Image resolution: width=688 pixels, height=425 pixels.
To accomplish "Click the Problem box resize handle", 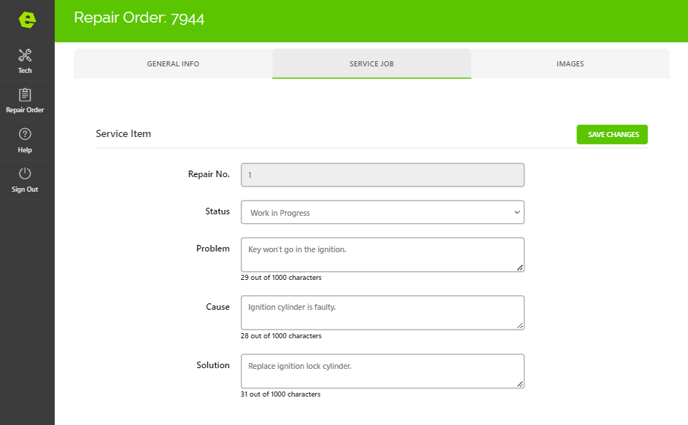I will point(520,268).
